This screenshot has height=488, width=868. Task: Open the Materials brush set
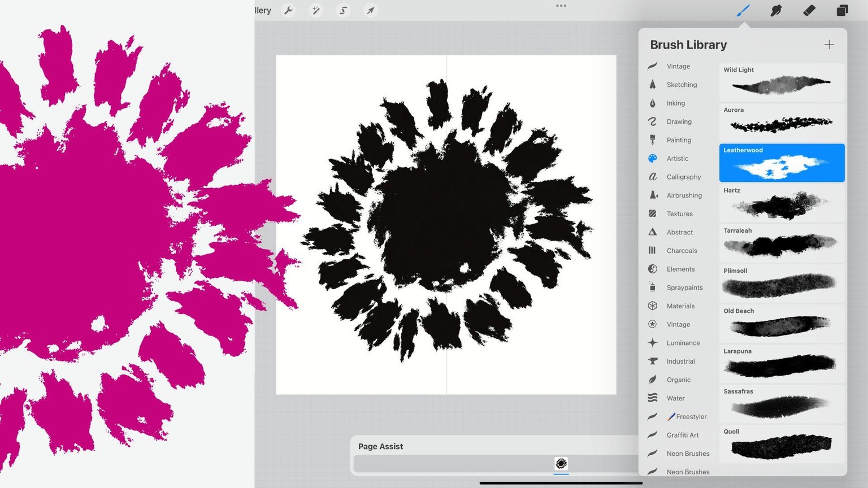(681, 306)
